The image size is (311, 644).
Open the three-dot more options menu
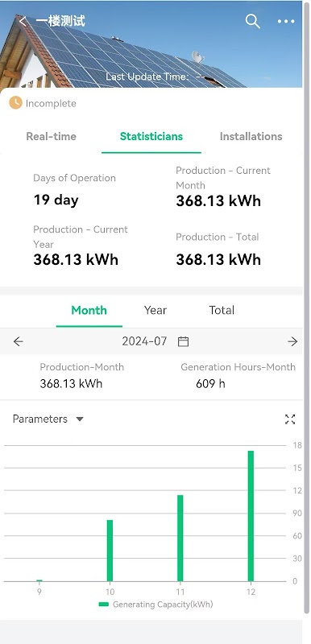pos(286,22)
